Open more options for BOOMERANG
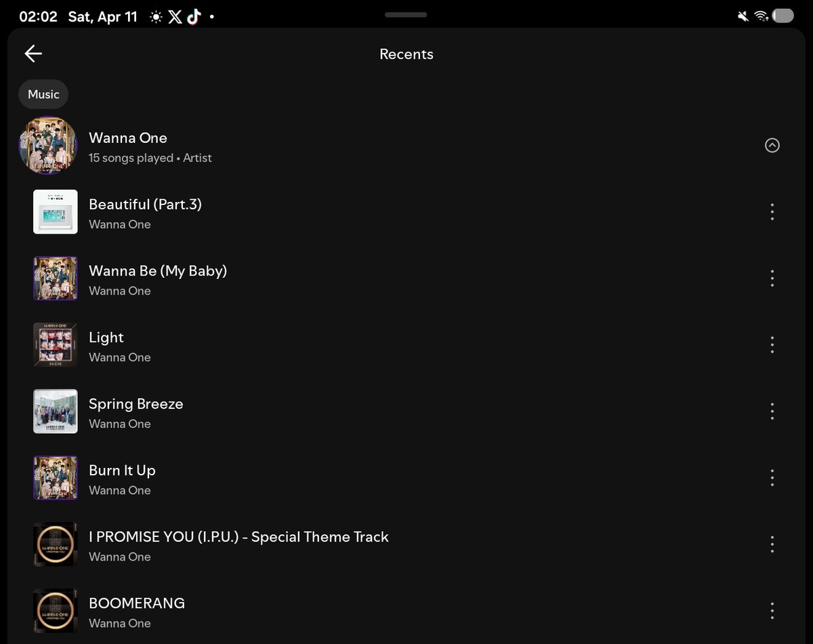This screenshot has height=644, width=813. click(772, 610)
